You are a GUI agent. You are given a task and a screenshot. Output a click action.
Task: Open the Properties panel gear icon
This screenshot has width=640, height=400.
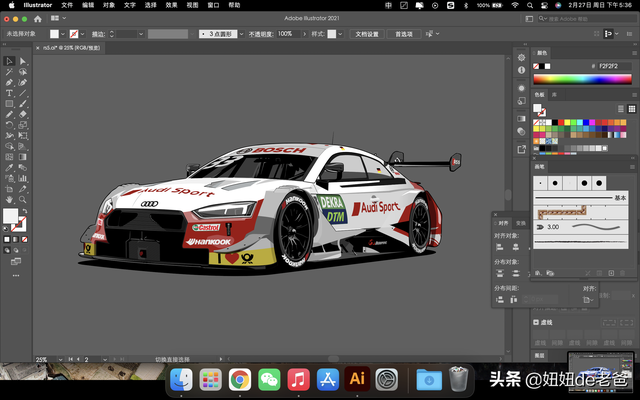click(x=522, y=55)
